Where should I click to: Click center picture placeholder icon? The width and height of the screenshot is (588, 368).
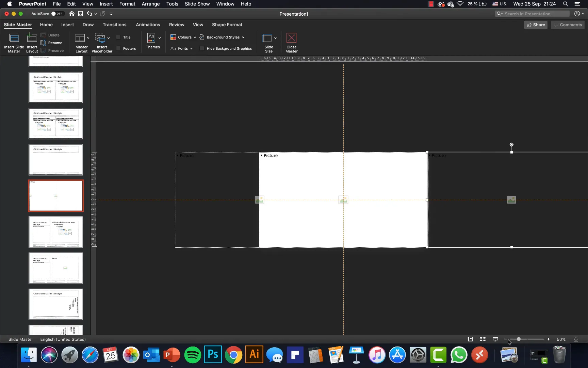click(x=343, y=200)
